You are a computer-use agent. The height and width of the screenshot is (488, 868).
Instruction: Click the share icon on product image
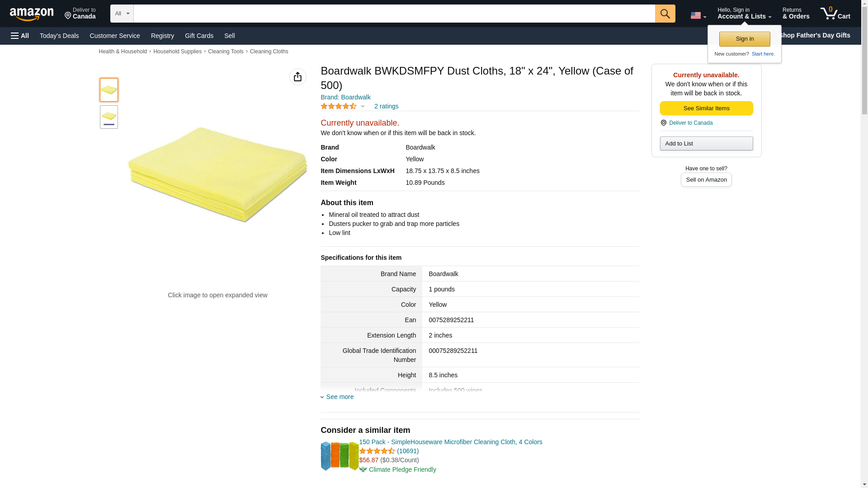coord(297,77)
